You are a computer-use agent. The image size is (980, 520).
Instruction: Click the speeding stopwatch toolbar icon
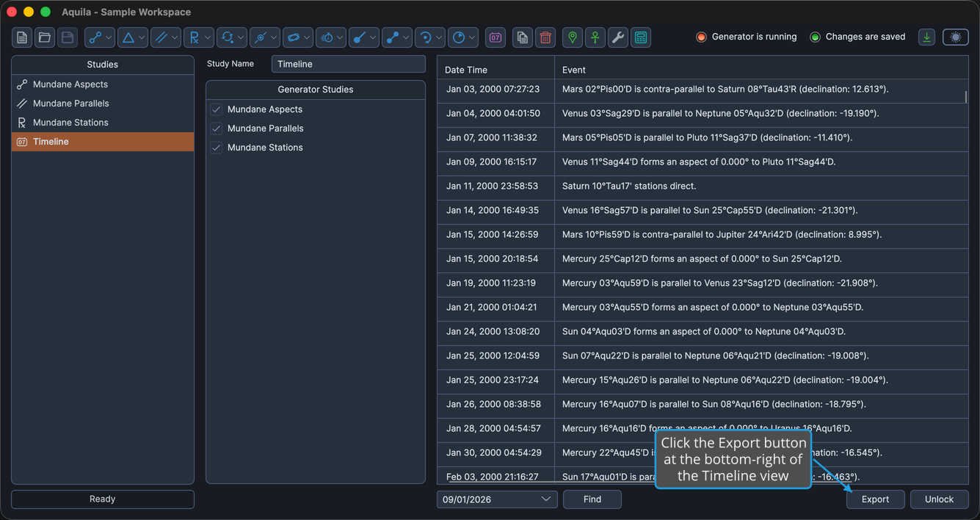[x=327, y=37]
